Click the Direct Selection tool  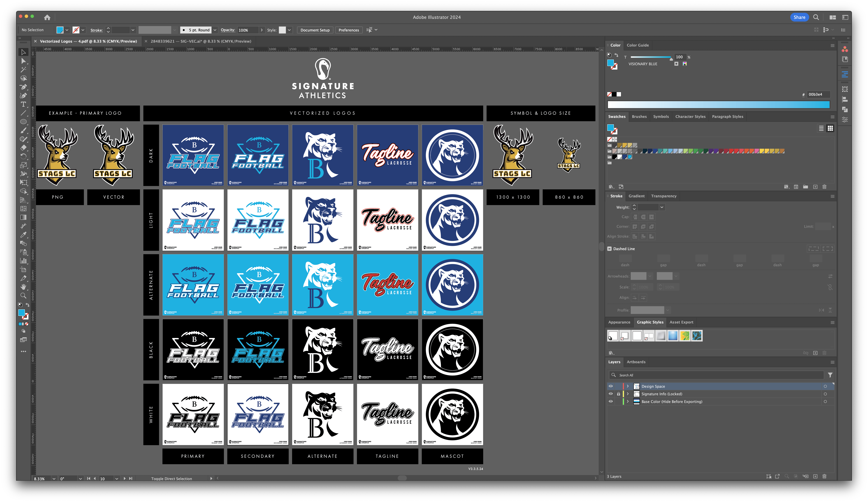pyautogui.click(x=23, y=61)
